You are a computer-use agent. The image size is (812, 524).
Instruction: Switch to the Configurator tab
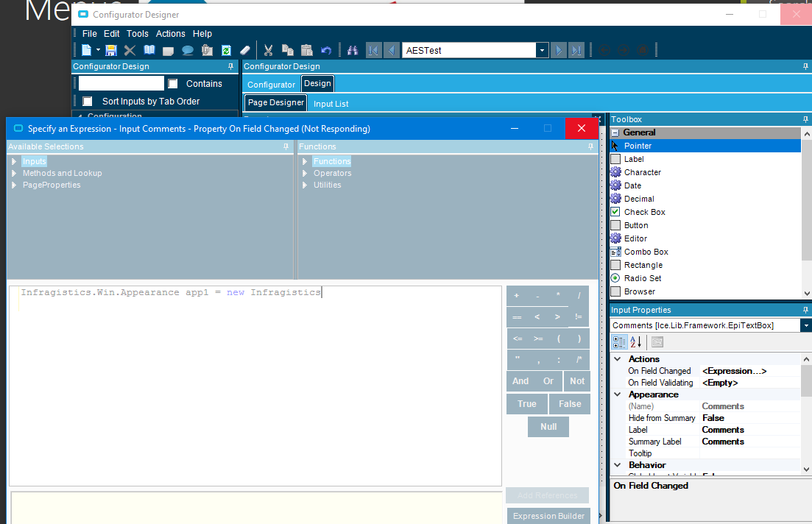tap(271, 85)
